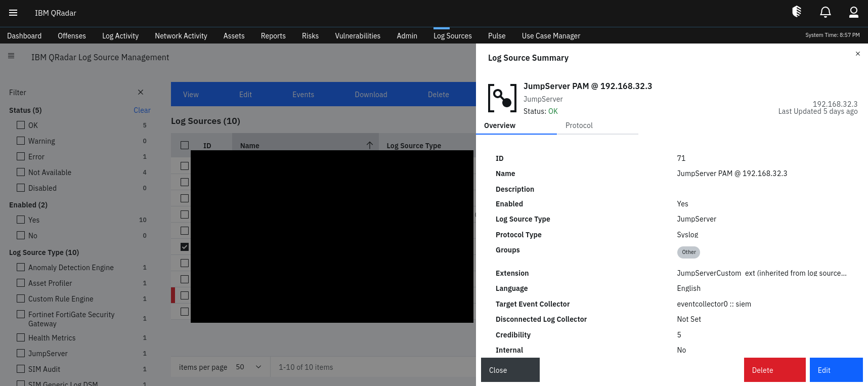Image resolution: width=868 pixels, height=386 pixels.
Task: Open the Offenses tab
Action: click(72, 36)
